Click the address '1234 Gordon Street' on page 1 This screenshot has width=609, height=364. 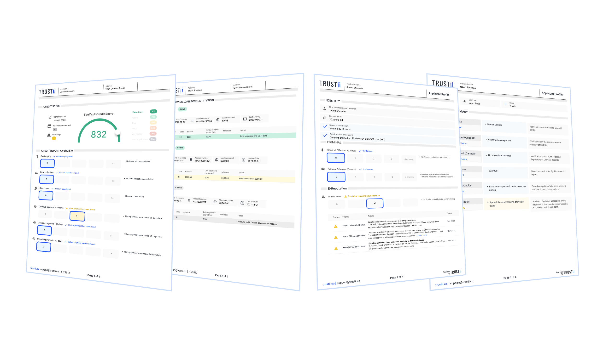pyautogui.click(x=115, y=88)
